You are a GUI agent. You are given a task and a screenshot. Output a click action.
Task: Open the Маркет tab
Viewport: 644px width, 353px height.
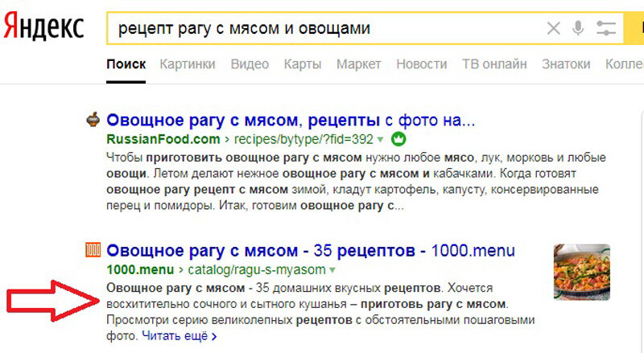[x=358, y=64]
